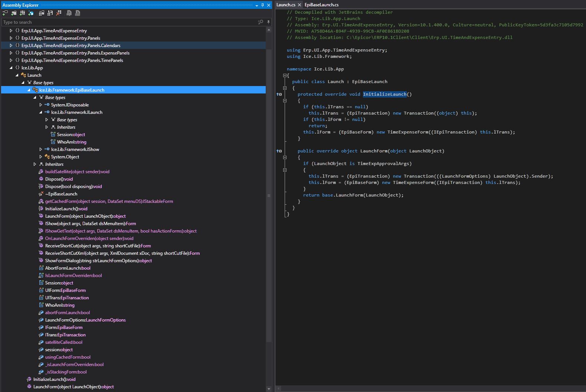
Task: Expand the Ice.Lib.Framework.IShow node
Action: pos(41,149)
